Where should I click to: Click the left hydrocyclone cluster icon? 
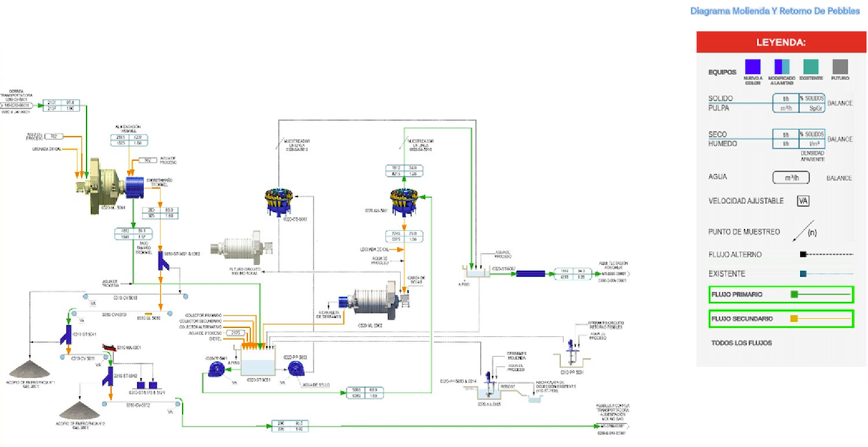pos(279,201)
